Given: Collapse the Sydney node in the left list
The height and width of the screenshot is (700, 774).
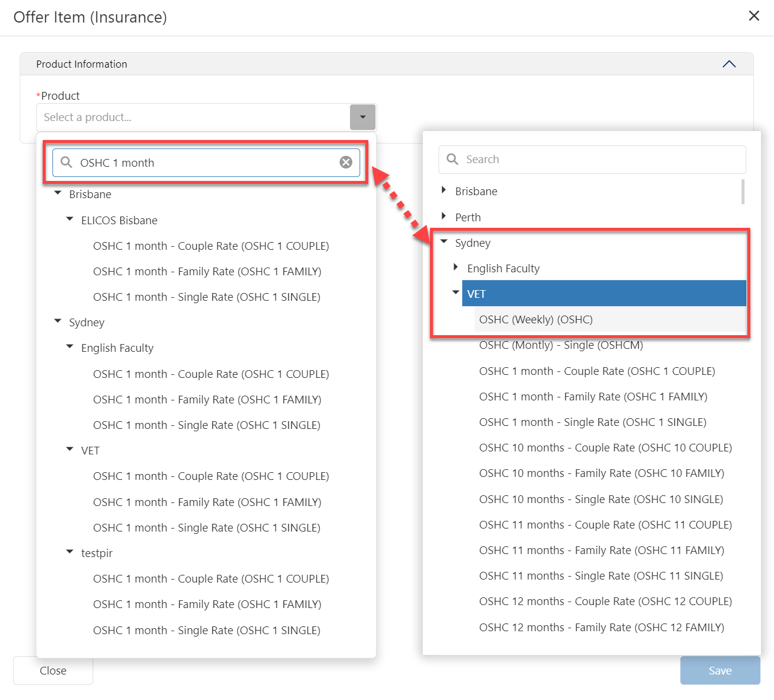Looking at the screenshot, I should (58, 321).
